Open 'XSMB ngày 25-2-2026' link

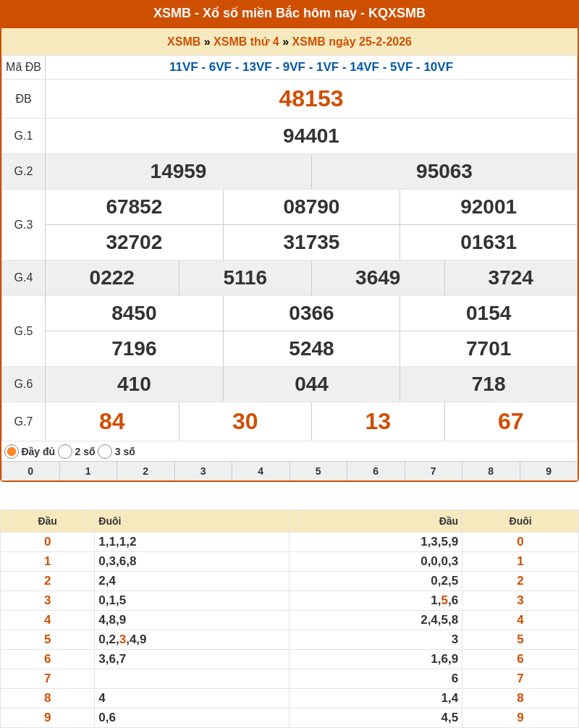pos(352,42)
